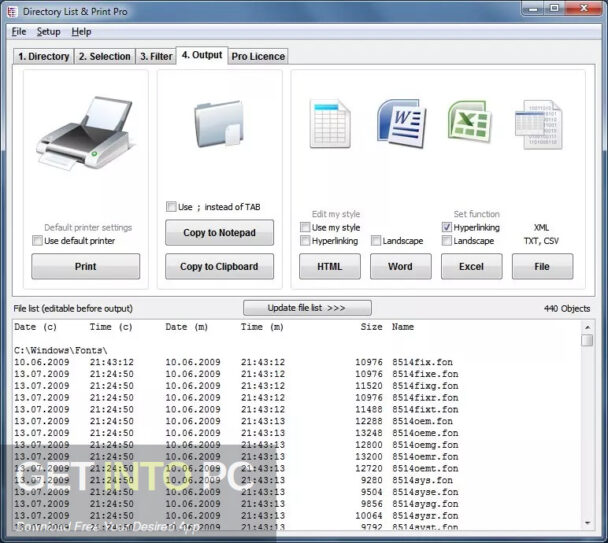Click the 440 Objects counter
The height and width of the screenshot is (543, 608).
tap(567, 309)
